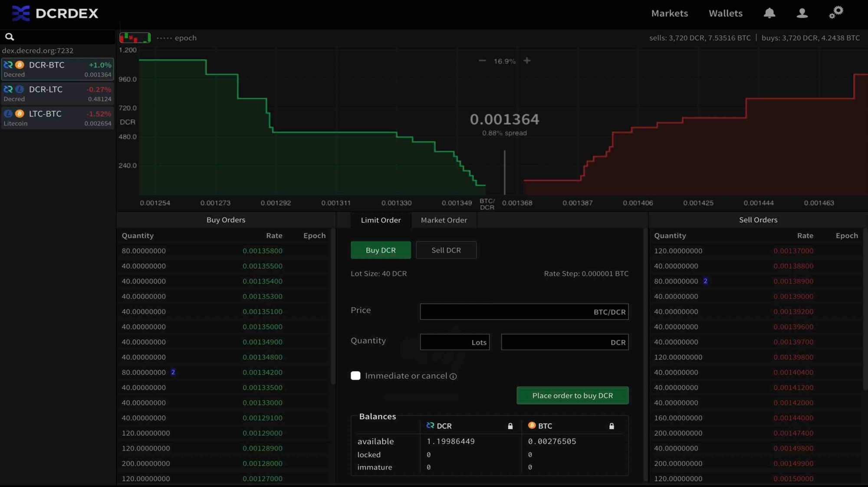
Task: Focus the Price BTC/DCR field
Action: (524, 312)
